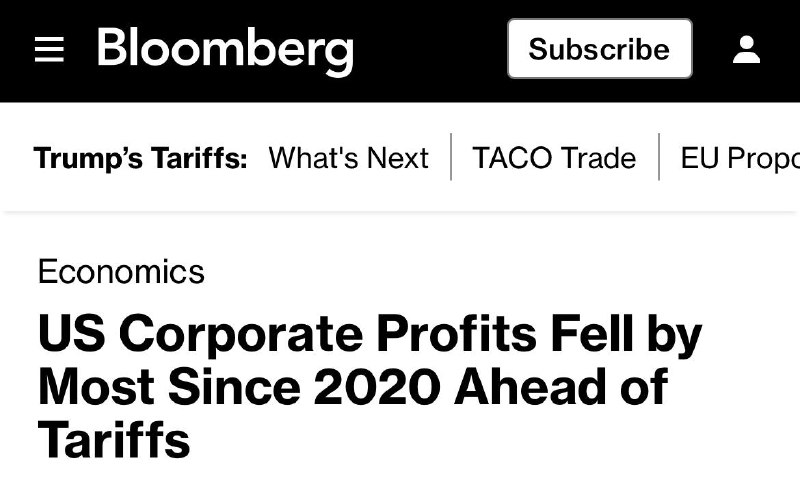Choose What's Next in the tariffs topic bar
800x495 pixels.
point(348,158)
